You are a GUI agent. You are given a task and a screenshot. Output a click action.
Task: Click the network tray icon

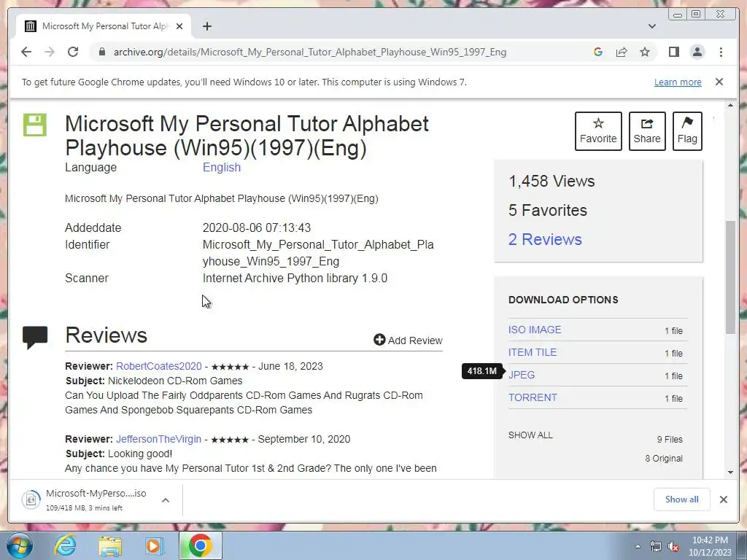[656, 546]
